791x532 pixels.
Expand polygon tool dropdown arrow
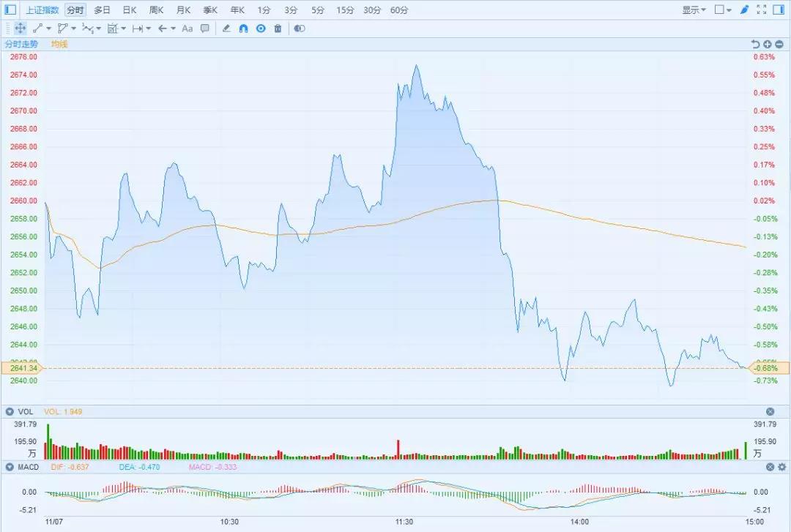pyautogui.click(x=74, y=29)
